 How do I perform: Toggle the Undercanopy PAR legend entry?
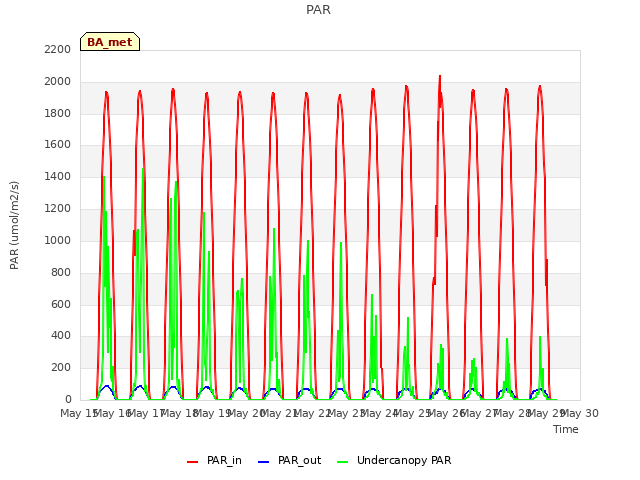tap(394, 460)
